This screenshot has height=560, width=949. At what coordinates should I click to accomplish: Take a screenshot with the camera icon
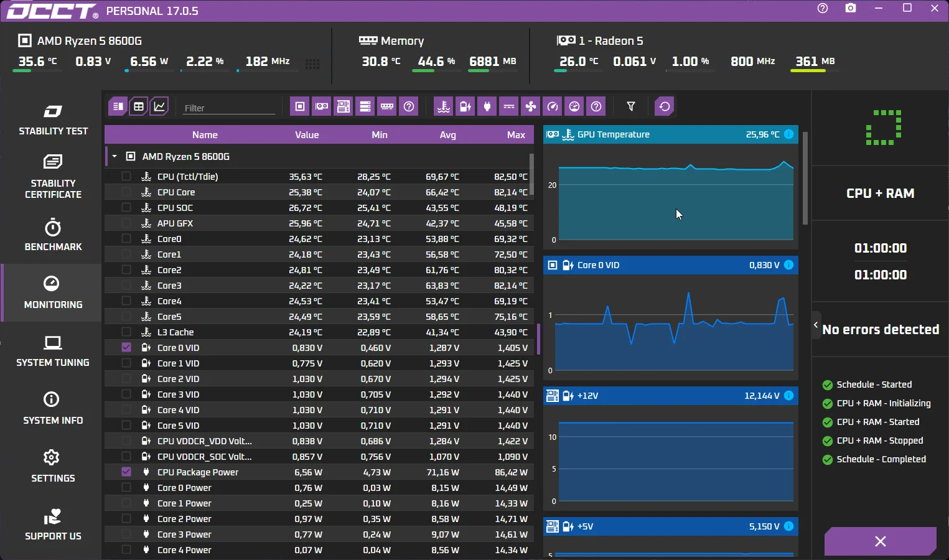[851, 9]
